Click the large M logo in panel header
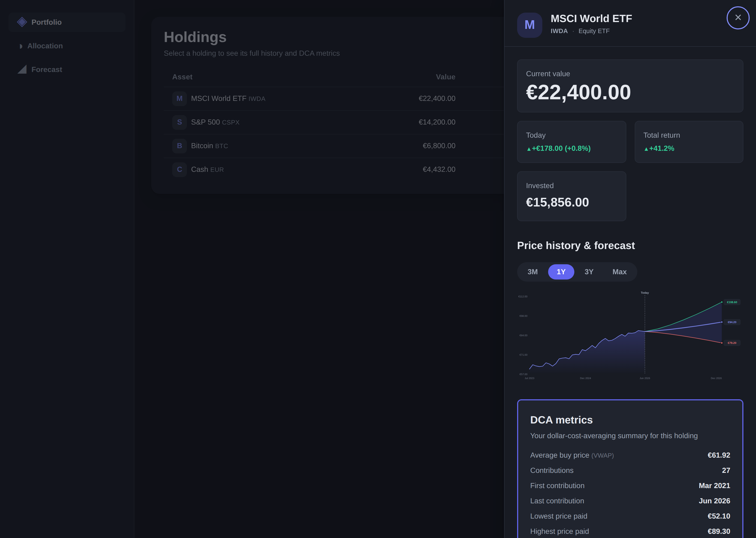The height and width of the screenshot is (538, 756). (x=529, y=25)
